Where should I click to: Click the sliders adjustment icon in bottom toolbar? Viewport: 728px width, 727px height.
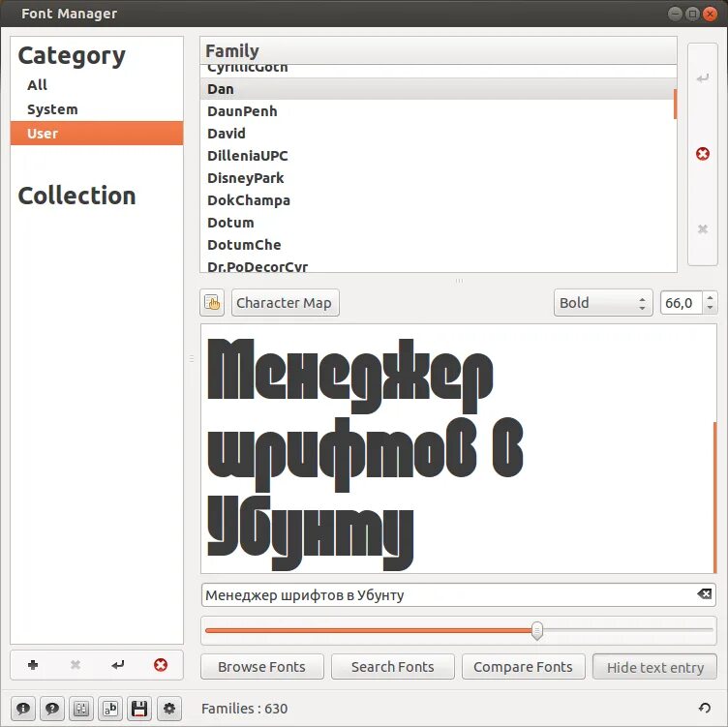tap(81, 709)
